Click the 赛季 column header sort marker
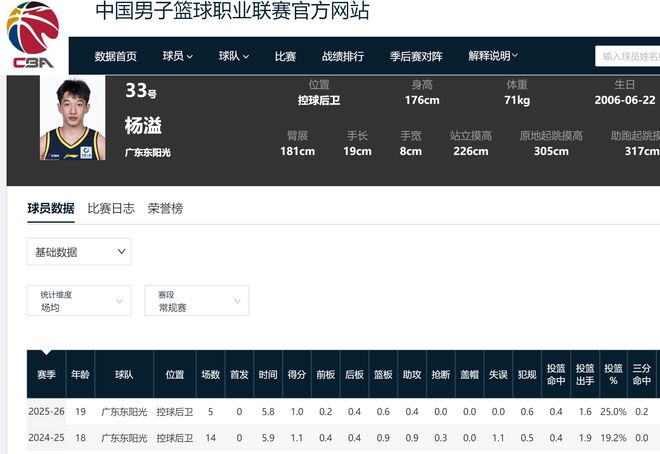 45,353
